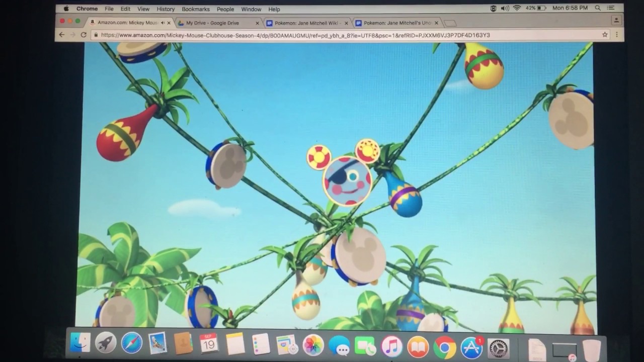Open the Mail stamp icon in Dock

pos(157,344)
